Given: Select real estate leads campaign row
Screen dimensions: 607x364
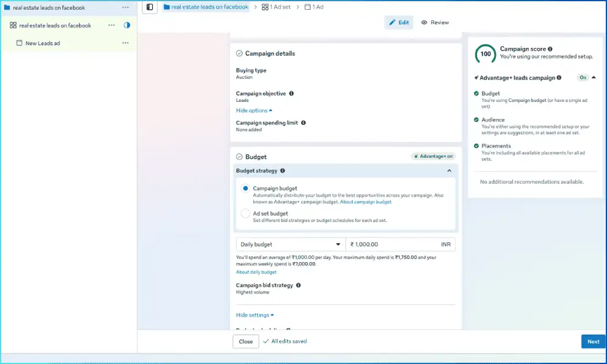Looking at the screenshot, I should pyautogui.click(x=68, y=7).
